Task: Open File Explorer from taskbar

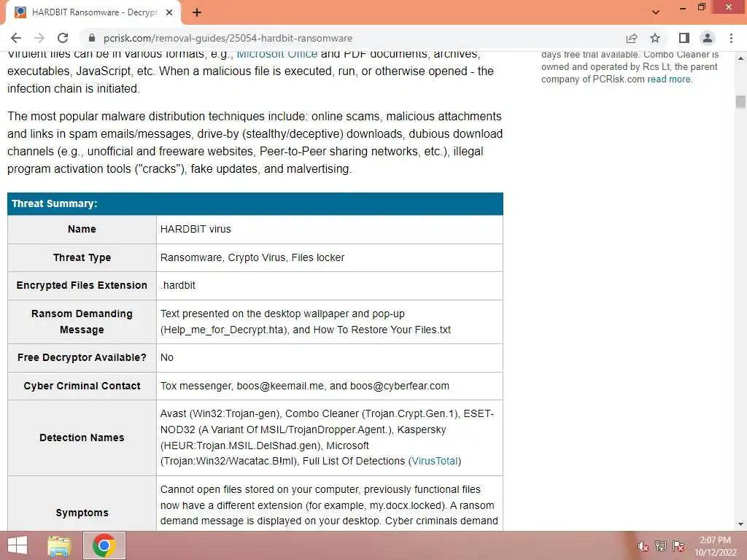Action: [x=60, y=545]
